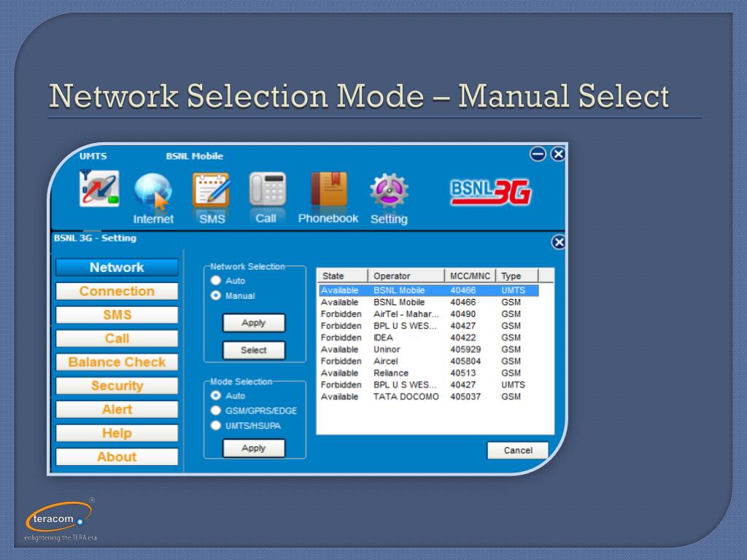Open the Setting gear icon
This screenshot has width=747, height=560.
(x=389, y=190)
